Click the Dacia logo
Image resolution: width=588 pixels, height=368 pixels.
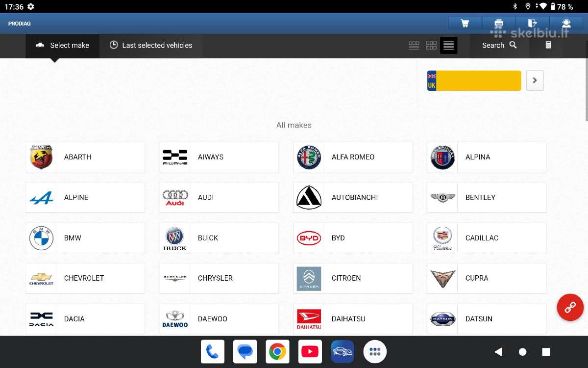(x=41, y=319)
